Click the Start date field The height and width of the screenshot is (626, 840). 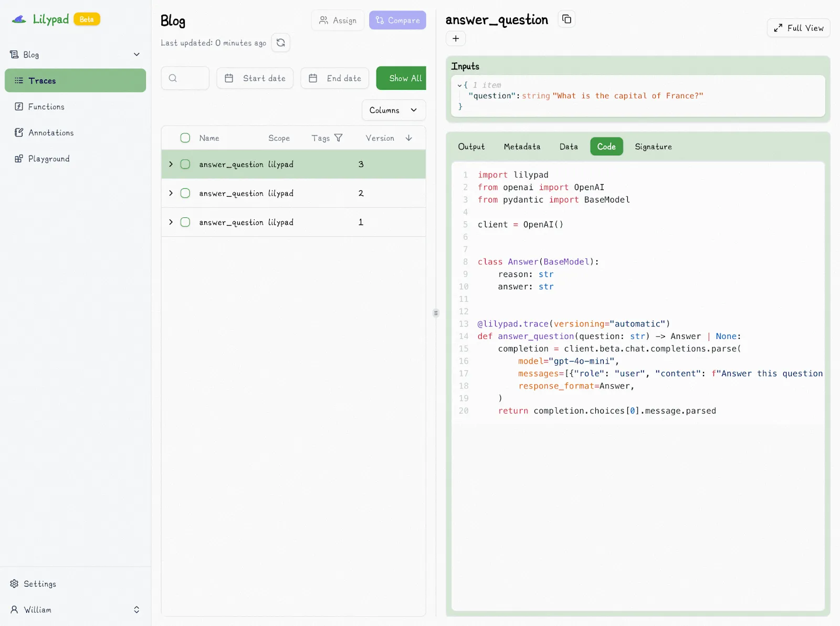point(255,78)
